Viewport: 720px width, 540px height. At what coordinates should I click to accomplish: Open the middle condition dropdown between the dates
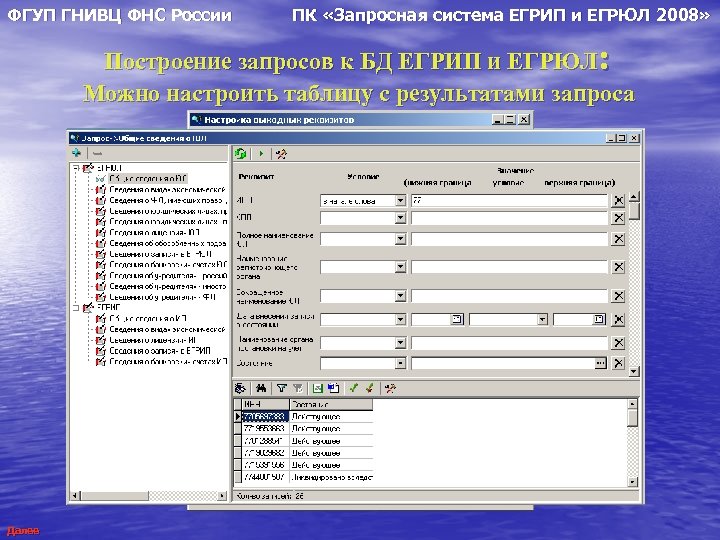tap(542, 319)
